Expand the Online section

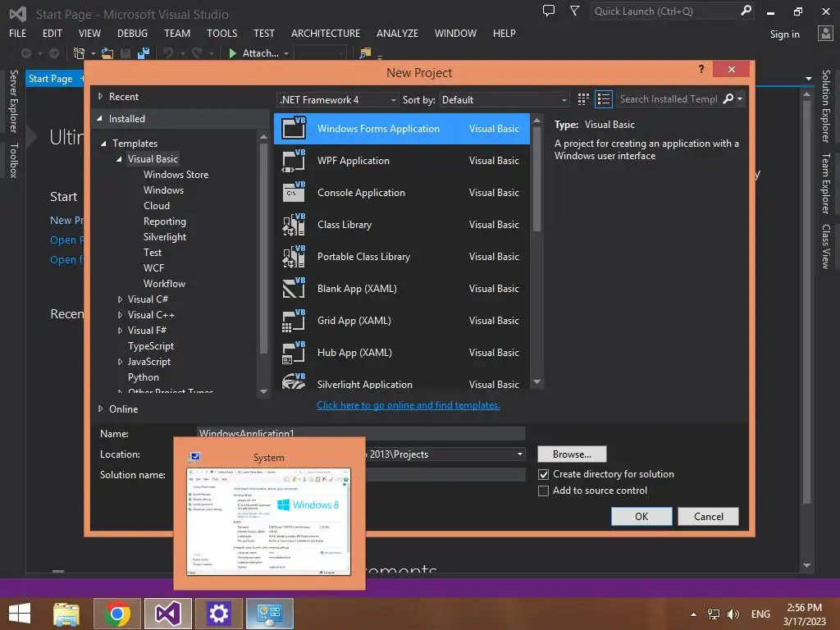(x=100, y=409)
